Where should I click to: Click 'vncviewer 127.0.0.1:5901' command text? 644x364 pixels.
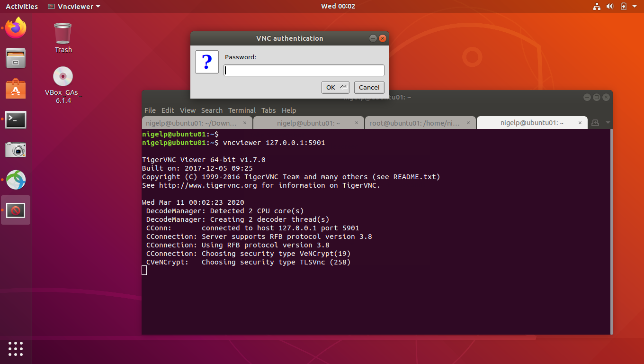(x=274, y=143)
